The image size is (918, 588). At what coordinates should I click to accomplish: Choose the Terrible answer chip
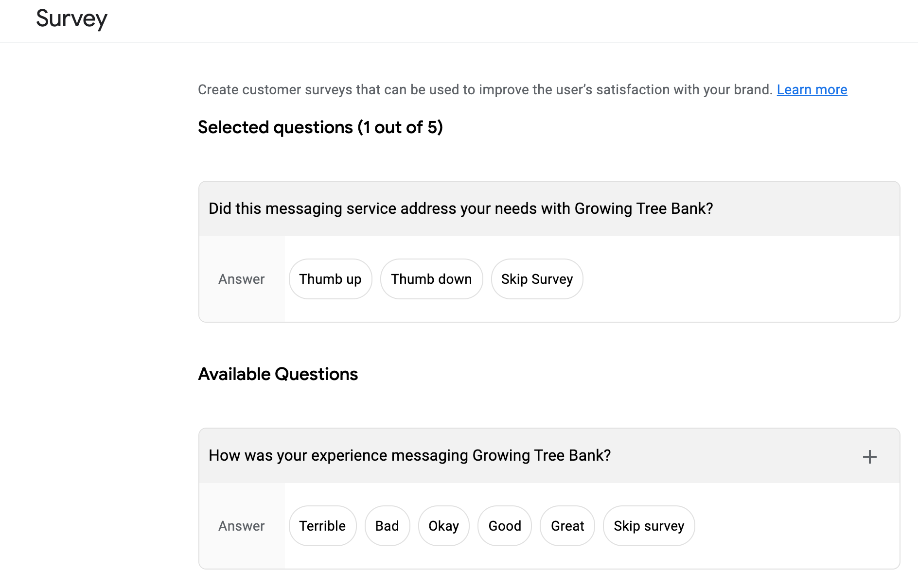322,526
